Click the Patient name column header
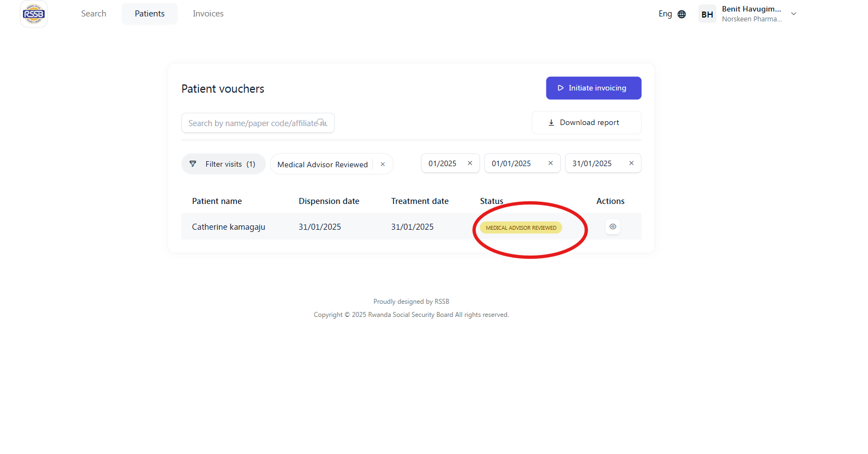868x454 pixels. [217, 201]
